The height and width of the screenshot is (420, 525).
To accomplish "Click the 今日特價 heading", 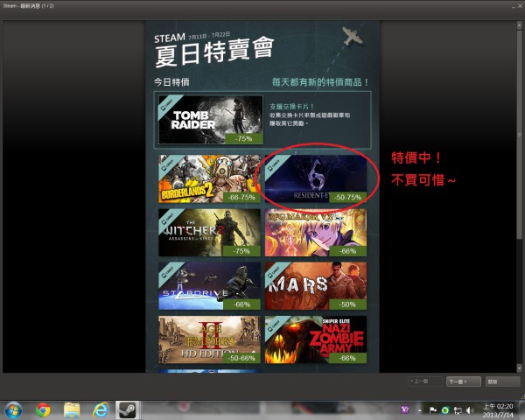I will tap(171, 82).
